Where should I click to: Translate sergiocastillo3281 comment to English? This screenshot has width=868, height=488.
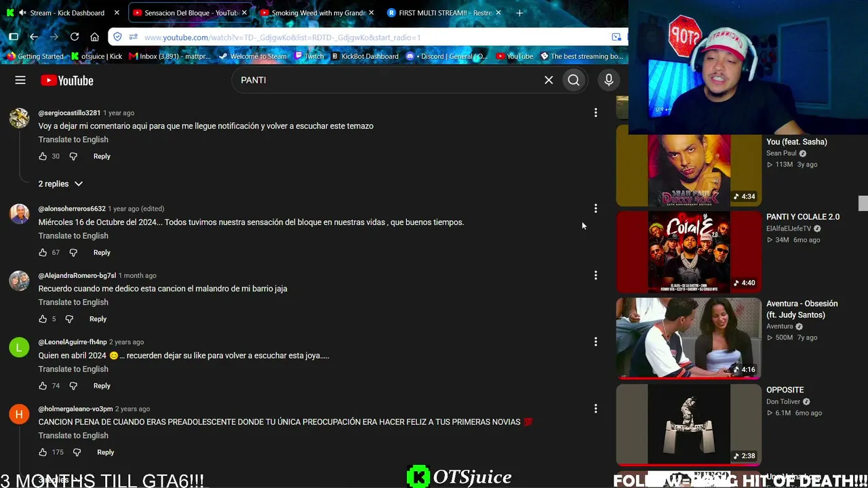pos(73,140)
